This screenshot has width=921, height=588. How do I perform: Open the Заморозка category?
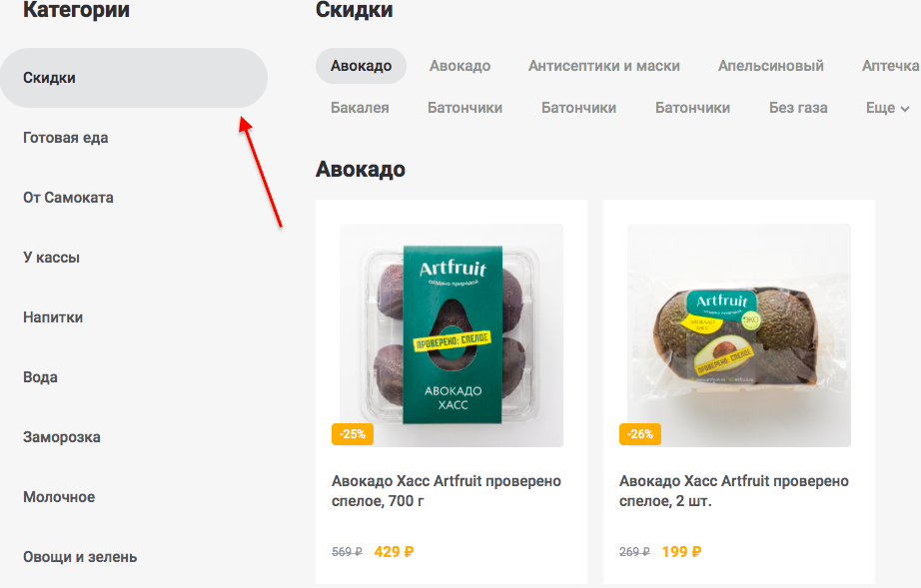(x=62, y=437)
